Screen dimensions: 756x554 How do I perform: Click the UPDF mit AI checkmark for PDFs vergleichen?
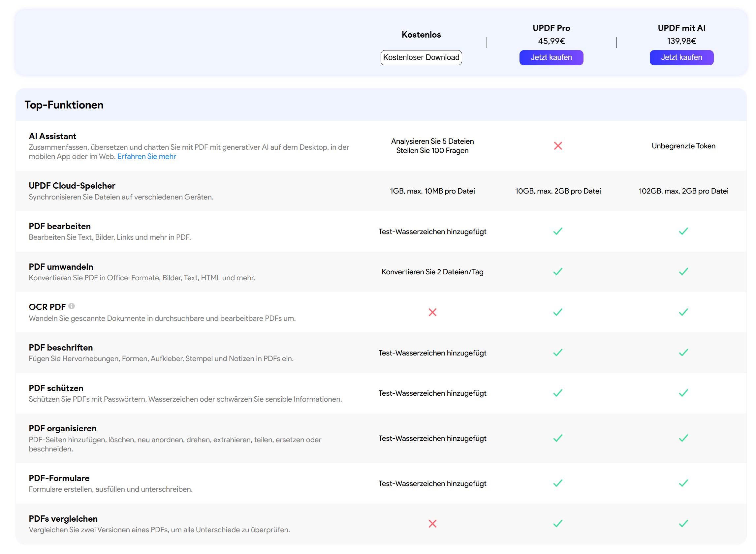pos(683,523)
